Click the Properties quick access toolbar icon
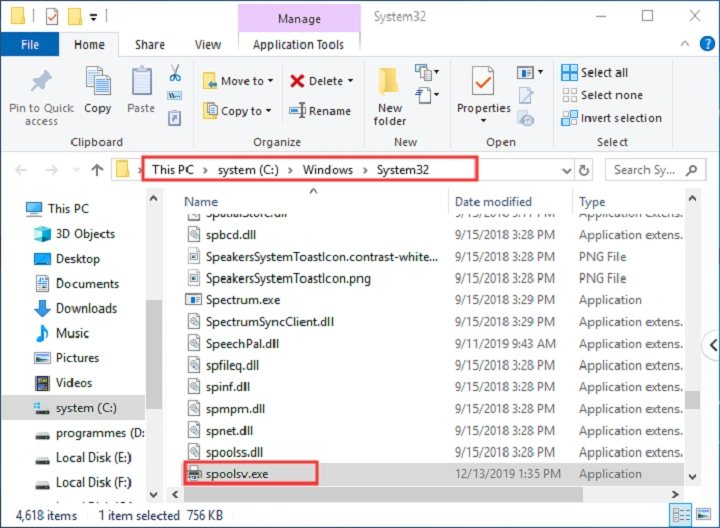 tap(52, 17)
